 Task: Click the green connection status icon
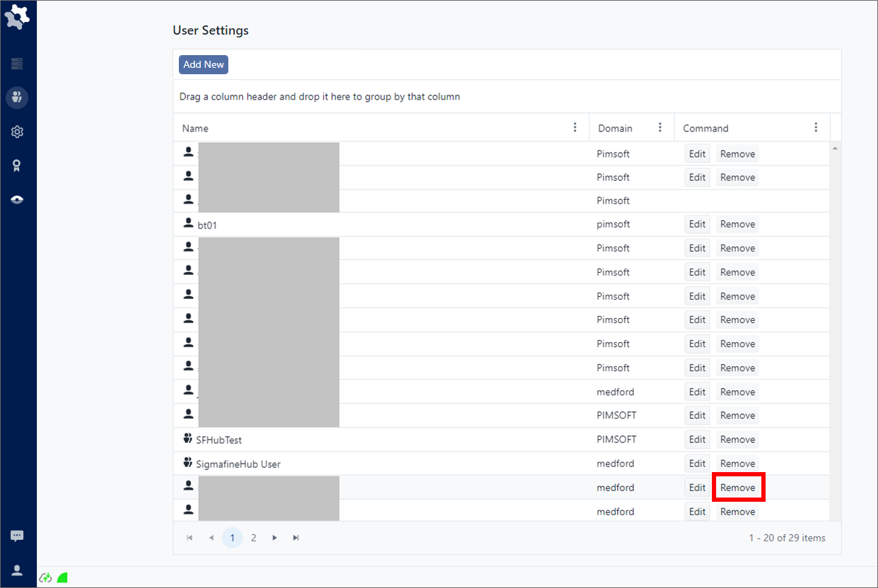point(62,578)
